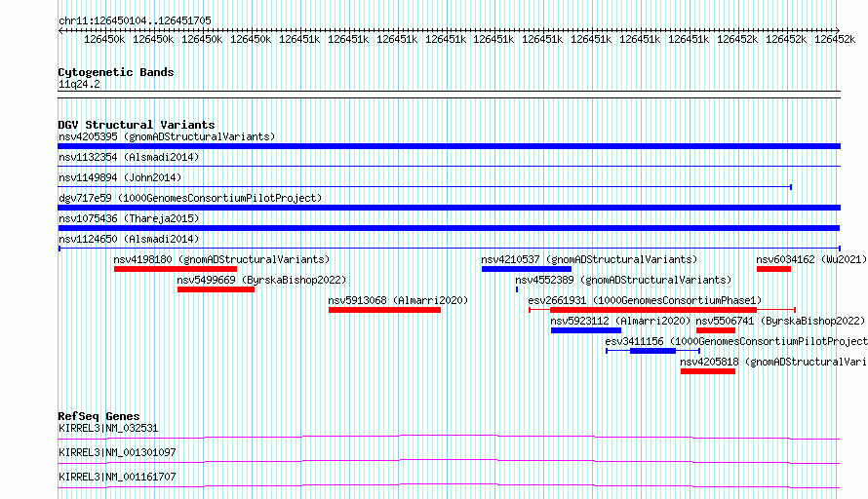
Task: Click the thin blue line of nsv1149894
Action: [x=424, y=187]
